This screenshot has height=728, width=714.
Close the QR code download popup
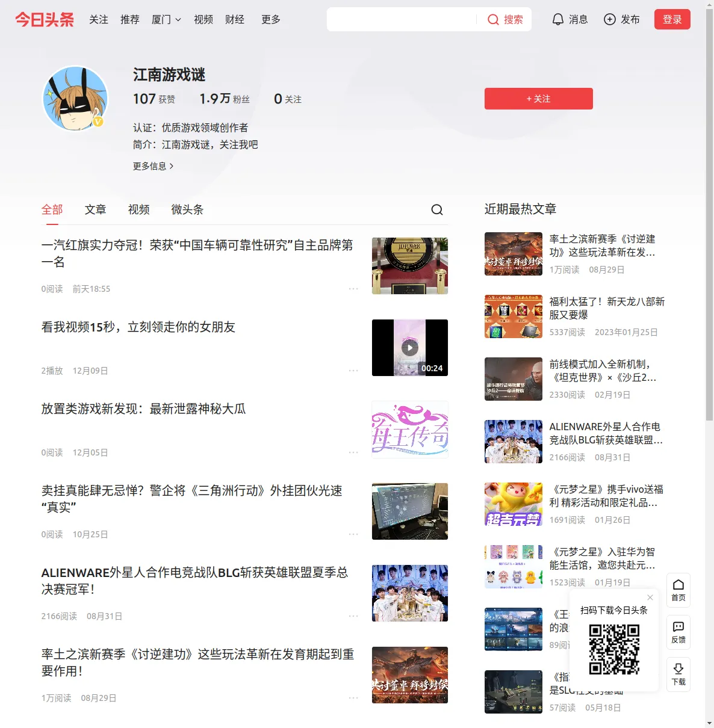(x=650, y=597)
